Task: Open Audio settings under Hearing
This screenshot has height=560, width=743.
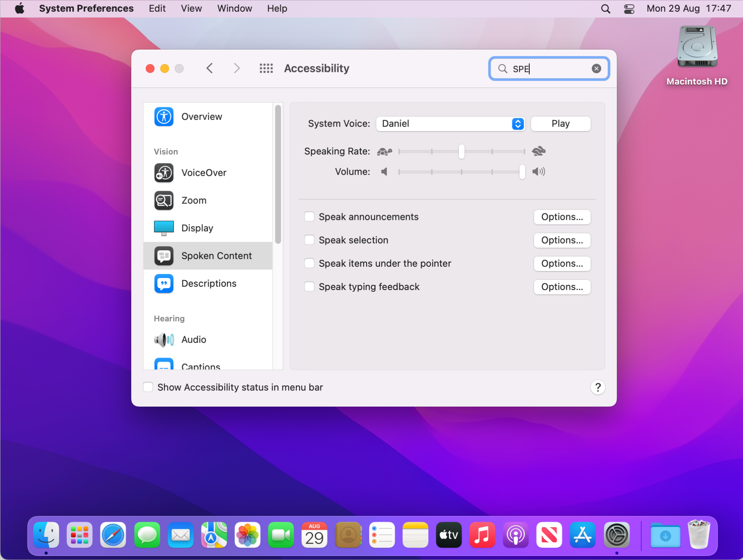Action: point(208,340)
